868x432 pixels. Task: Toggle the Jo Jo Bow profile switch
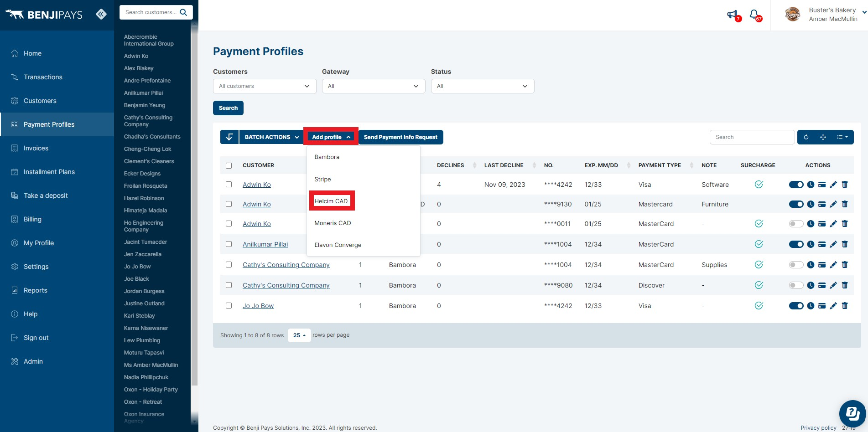(796, 306)
